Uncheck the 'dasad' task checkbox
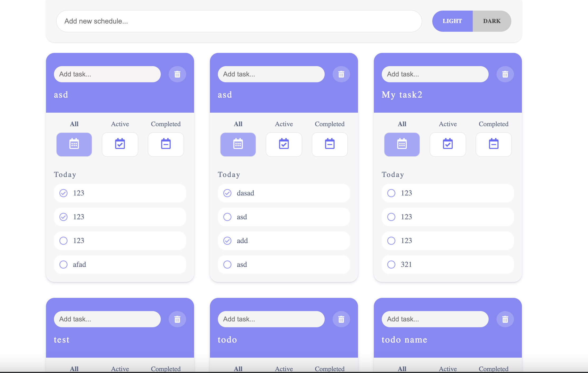 coord(227,193)
